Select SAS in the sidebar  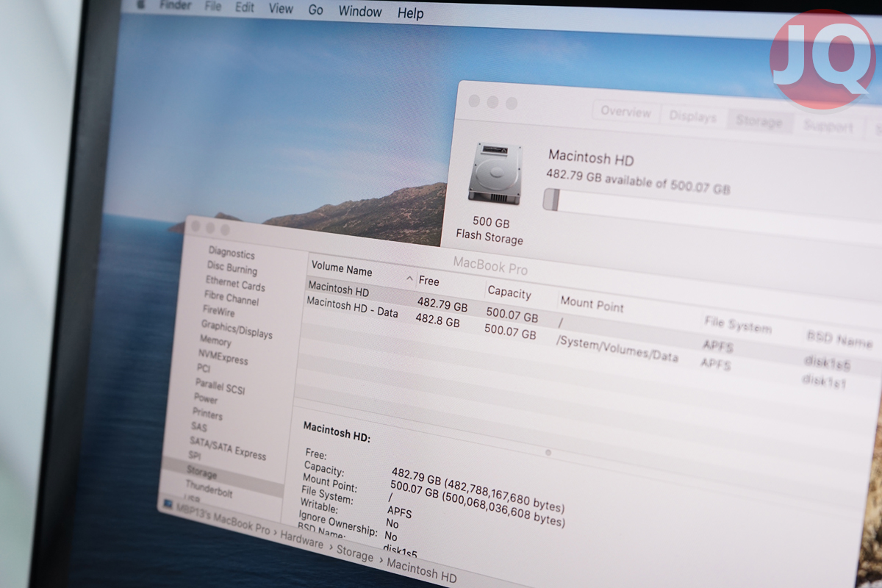point(199,427)
